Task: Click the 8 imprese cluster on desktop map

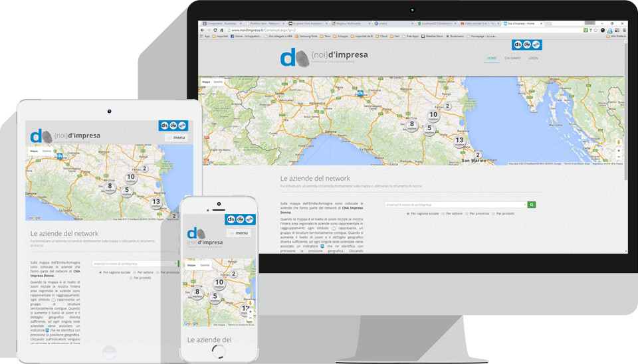Action: [x=412, y=124]
